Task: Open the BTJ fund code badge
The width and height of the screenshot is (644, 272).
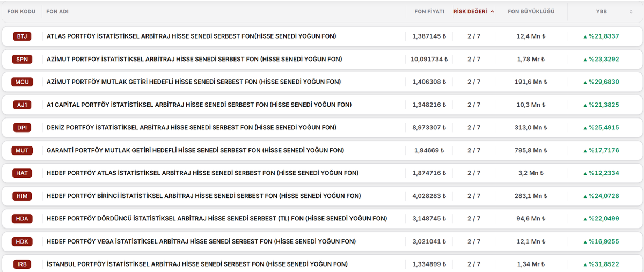Action: [21, 36]
